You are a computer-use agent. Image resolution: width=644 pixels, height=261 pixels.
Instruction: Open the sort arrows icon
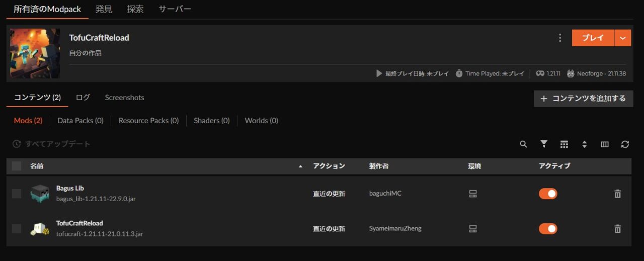point(584,144)
